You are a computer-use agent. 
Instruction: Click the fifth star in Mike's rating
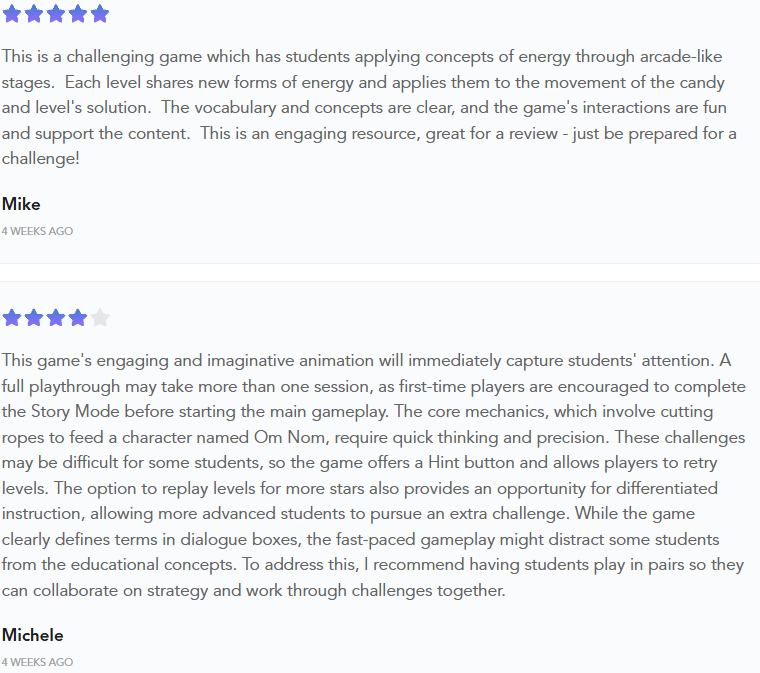tap(100, 14)
